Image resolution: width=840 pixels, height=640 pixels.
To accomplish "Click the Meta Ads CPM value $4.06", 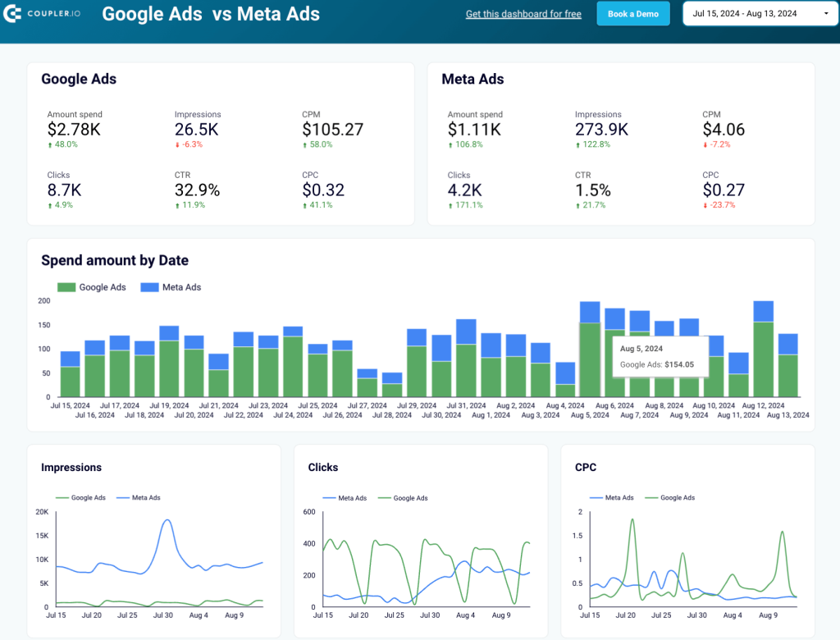I will 723,129.
